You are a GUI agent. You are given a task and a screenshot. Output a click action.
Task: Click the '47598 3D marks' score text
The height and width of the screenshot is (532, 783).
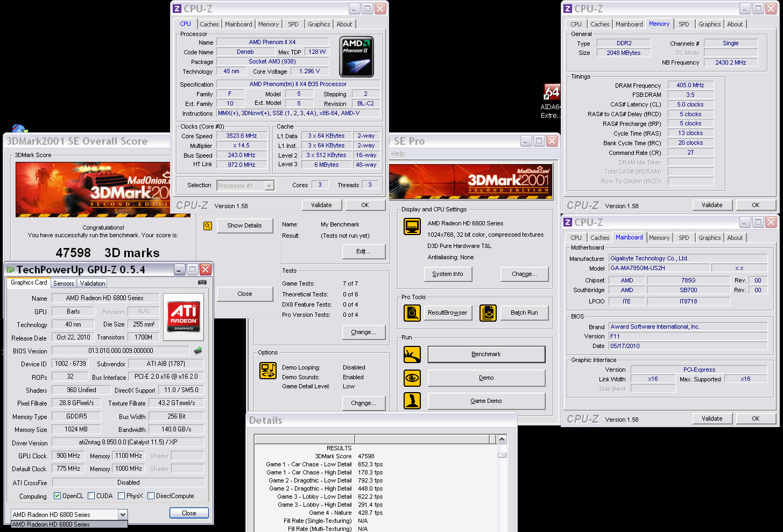[x=108, y=253]
